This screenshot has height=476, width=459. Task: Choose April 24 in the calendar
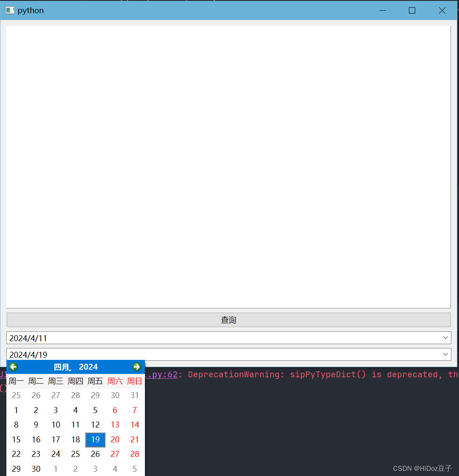pyautogui.click(x=56, y=454)
